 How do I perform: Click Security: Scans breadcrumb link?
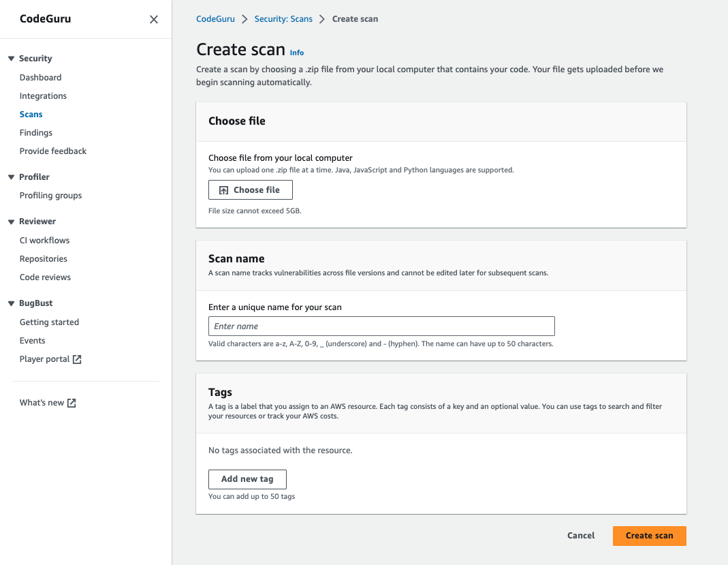[x=283, y=19]
